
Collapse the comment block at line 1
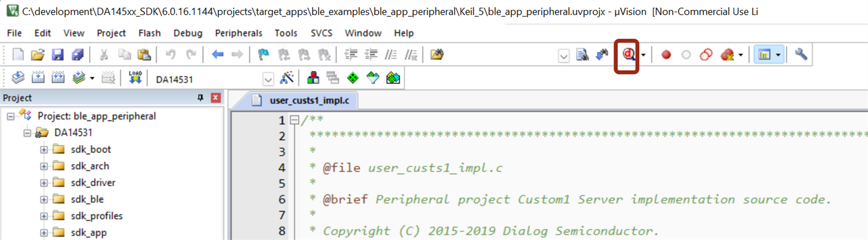pos(294,120)
